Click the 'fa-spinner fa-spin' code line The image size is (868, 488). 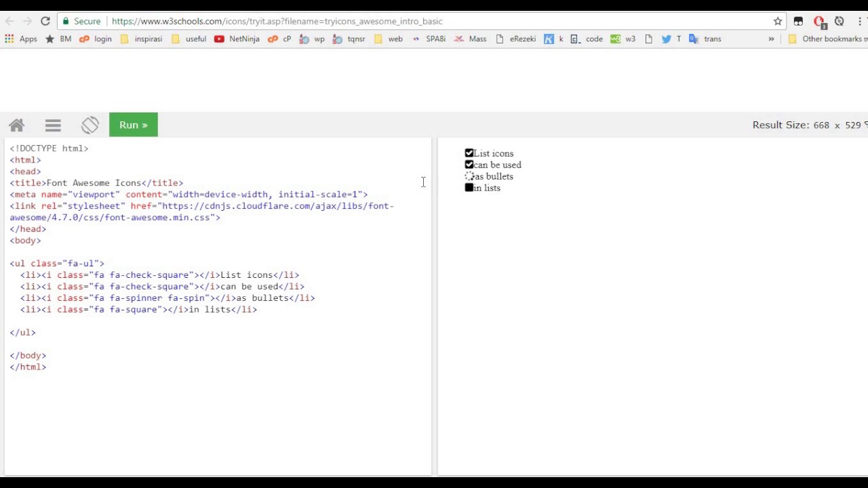(167, 298)
